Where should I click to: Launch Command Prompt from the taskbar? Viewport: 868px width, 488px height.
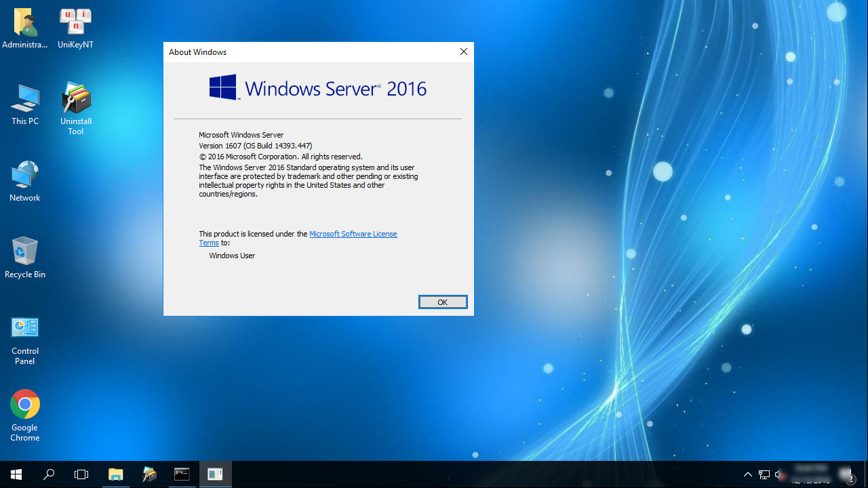coord(182,474)
